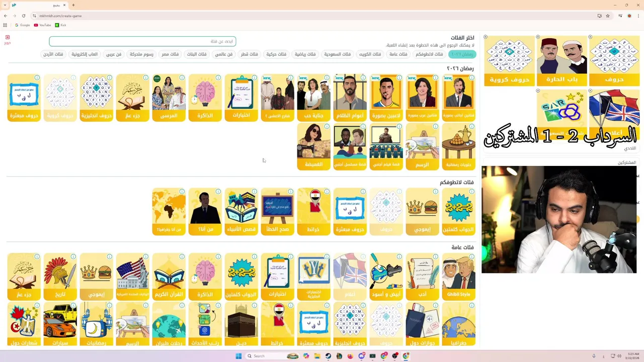Open the العاب إلكترونية filter
644x362 pixels.
click(x=85, y=54)
